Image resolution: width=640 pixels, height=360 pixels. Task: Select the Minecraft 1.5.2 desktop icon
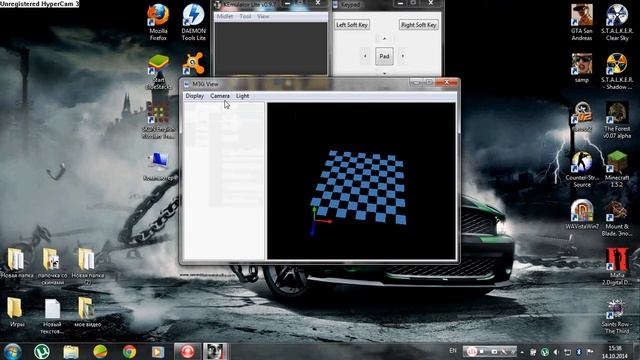(x=617, y=169)
